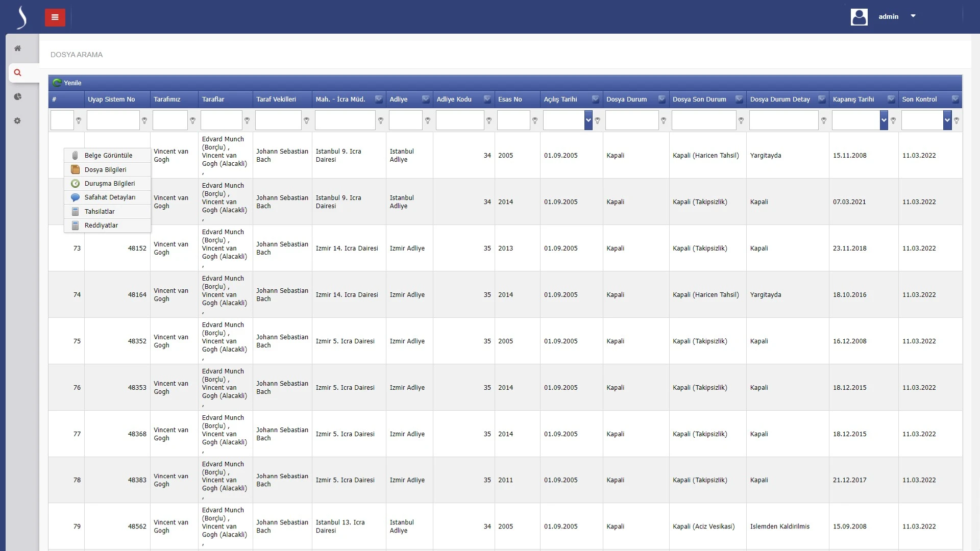Click filter icon beside Uyap Sistem No field
This screenshot has height=551, width=980.
tap(144, 121)
